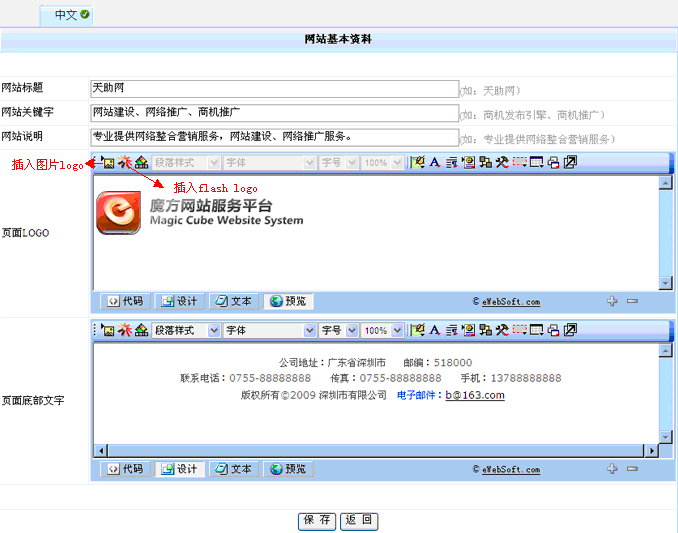This screenshot has width=678, height=533.
Task: Open object blocks icon in footer editor toolbar
Action: pyautogui.click(x=486, y=330)
